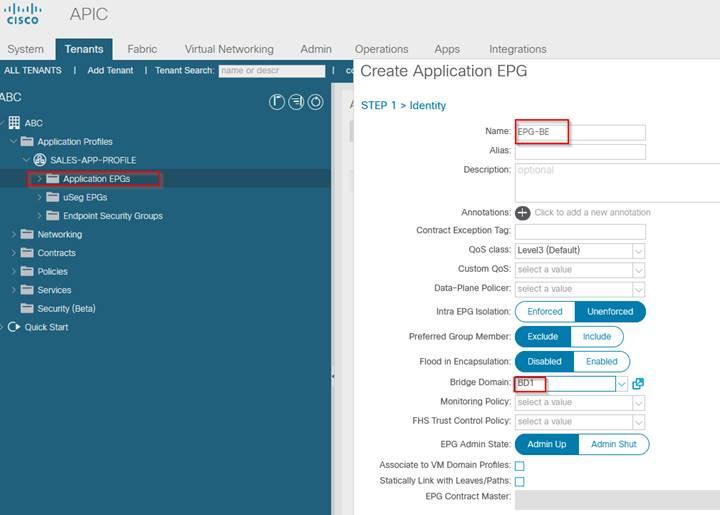Open the Virtual Networking tab

point(229,49)
